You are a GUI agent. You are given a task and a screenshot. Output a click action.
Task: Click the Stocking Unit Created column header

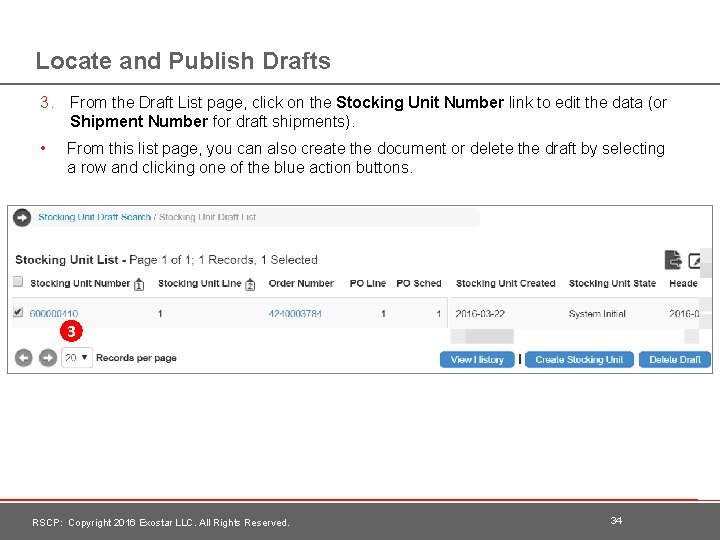tap(506, 283)
